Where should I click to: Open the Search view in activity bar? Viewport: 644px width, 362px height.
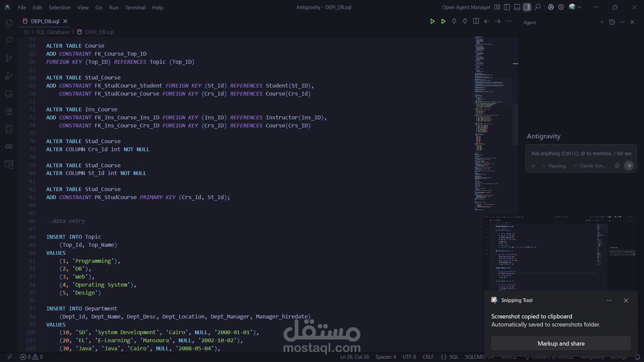pos(9,41)
